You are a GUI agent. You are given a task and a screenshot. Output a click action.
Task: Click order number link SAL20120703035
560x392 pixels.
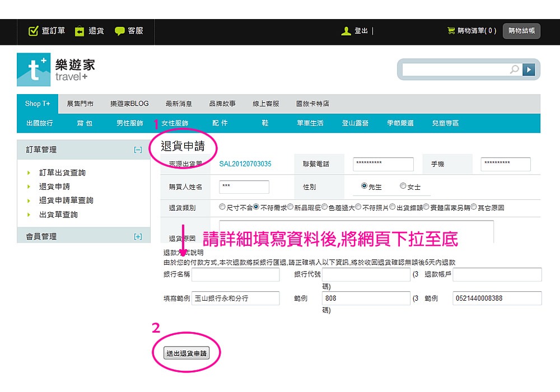(x=245, y=164)
